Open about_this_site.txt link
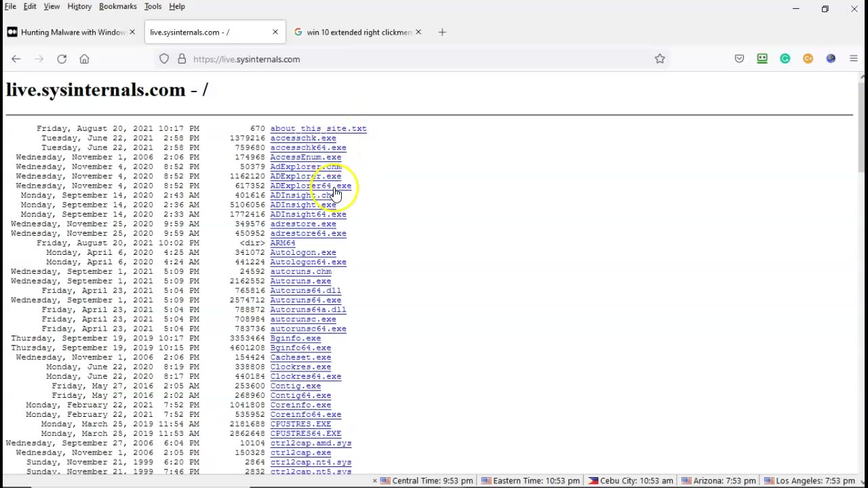 coord(318,128)
